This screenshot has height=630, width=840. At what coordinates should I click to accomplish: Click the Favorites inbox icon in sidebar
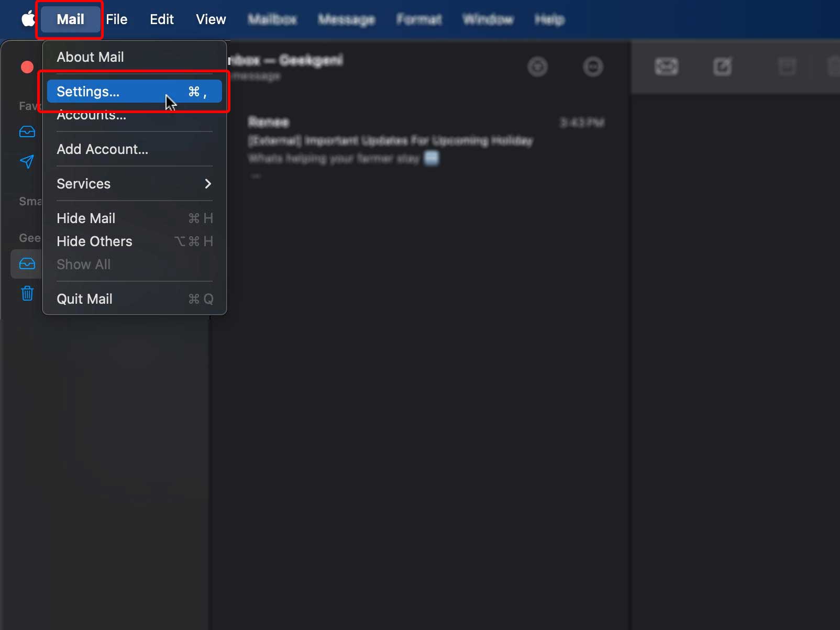(27, 131)
